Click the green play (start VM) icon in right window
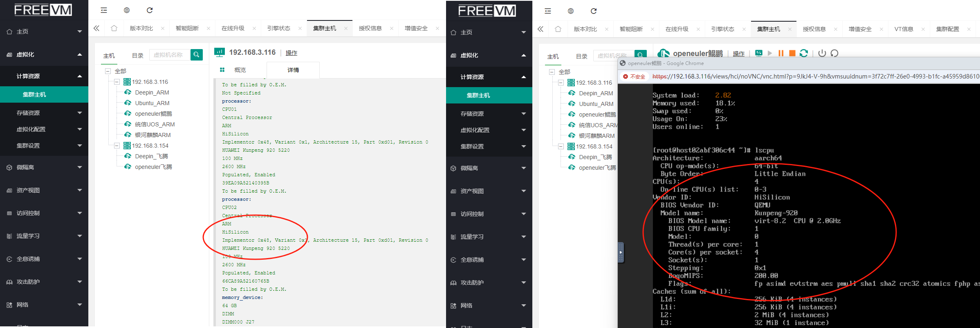 [770, 53]
